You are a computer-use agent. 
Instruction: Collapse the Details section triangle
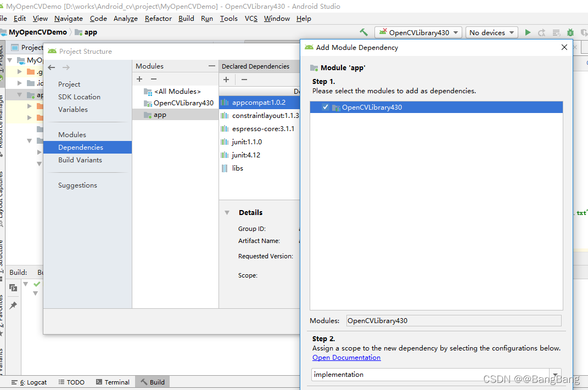pyautogui.click(x=227, y=212)
